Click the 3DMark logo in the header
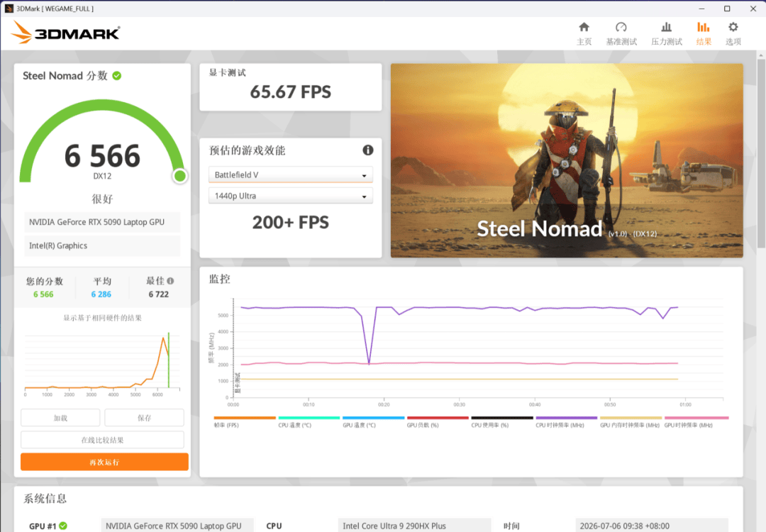 click(65, 33)
